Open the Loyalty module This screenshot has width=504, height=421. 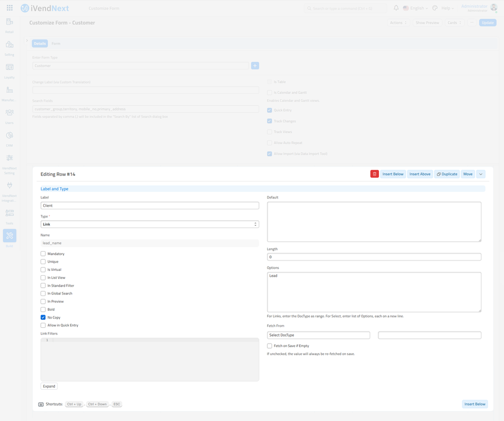coord(9,67)
